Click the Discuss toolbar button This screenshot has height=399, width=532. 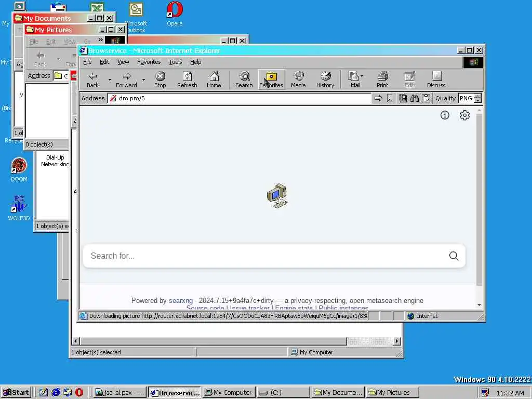[436, 79]
